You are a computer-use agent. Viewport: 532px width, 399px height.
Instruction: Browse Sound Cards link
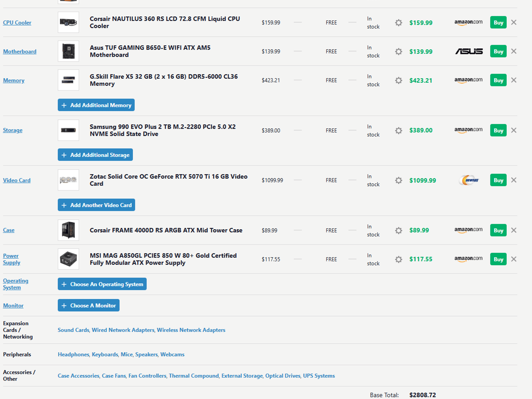[x=74, y=330]
